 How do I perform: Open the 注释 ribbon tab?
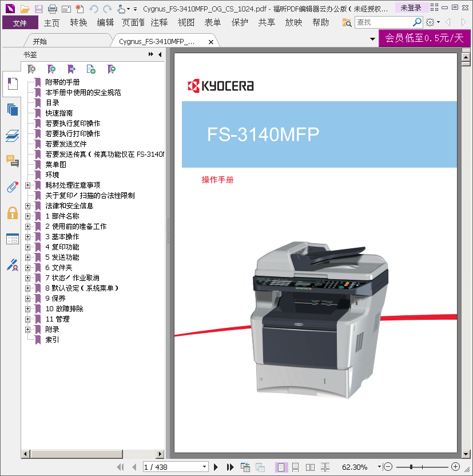click(159, 23)
